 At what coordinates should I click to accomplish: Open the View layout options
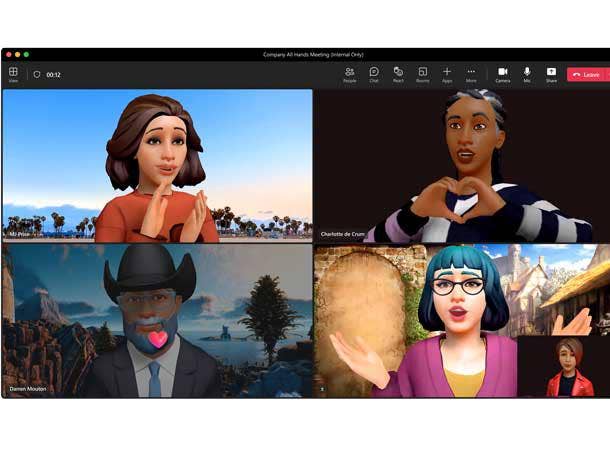tap(13, 73)
